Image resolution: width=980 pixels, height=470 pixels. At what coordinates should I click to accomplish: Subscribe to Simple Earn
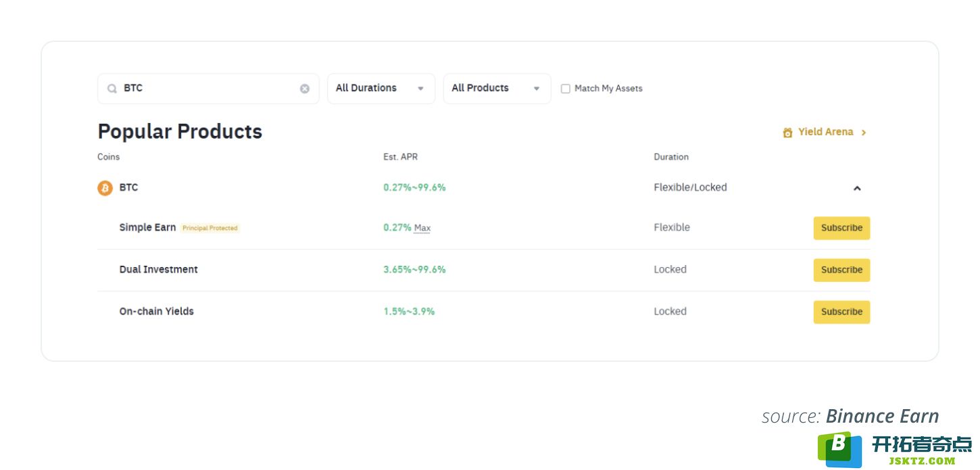(x=841, y=228)
